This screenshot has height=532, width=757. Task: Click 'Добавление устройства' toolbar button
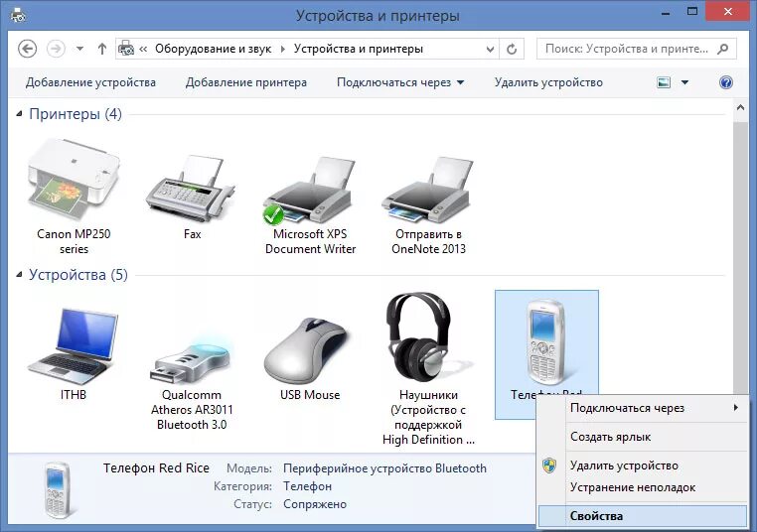[90, 82]
